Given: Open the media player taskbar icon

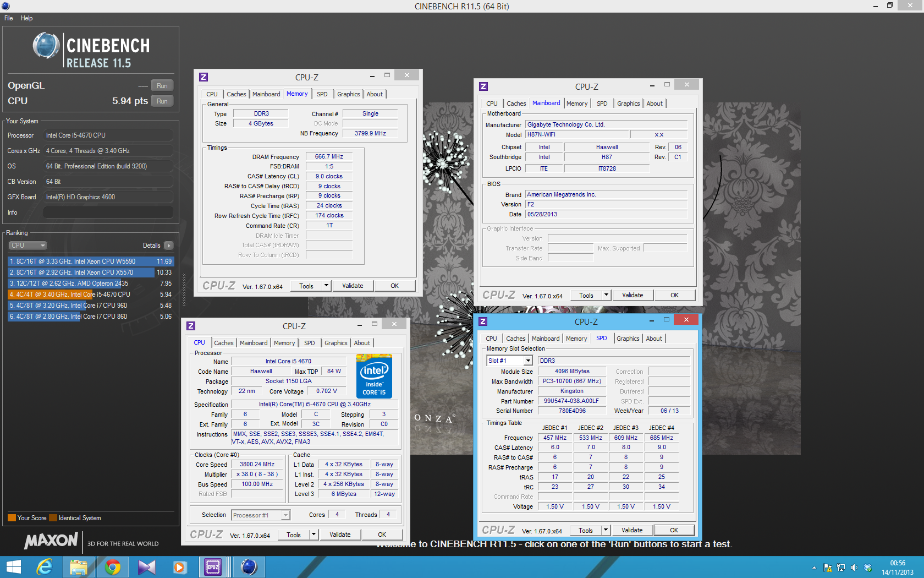Looking at the screenshot, I should [x=180, y=567].
